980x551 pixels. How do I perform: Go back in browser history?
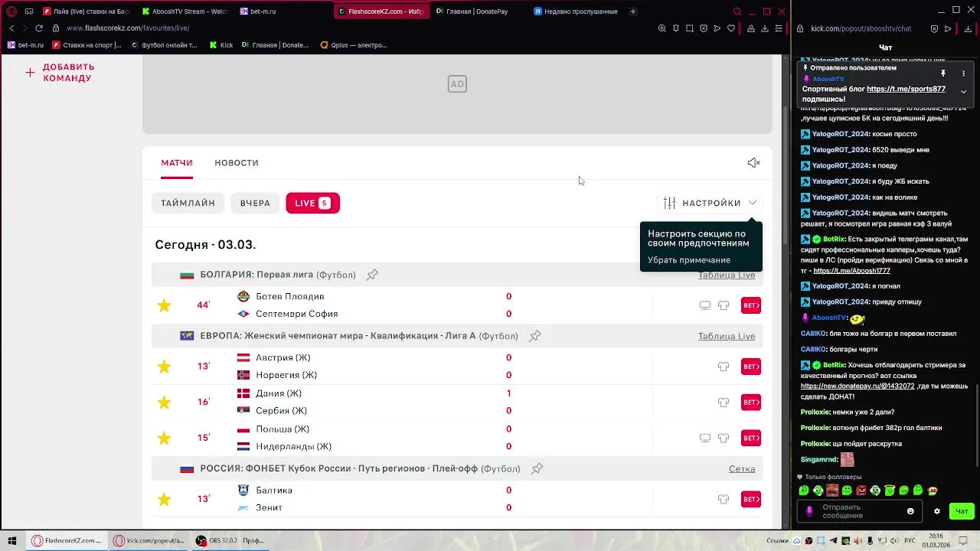pyautogui.click(x=11, y=28)
